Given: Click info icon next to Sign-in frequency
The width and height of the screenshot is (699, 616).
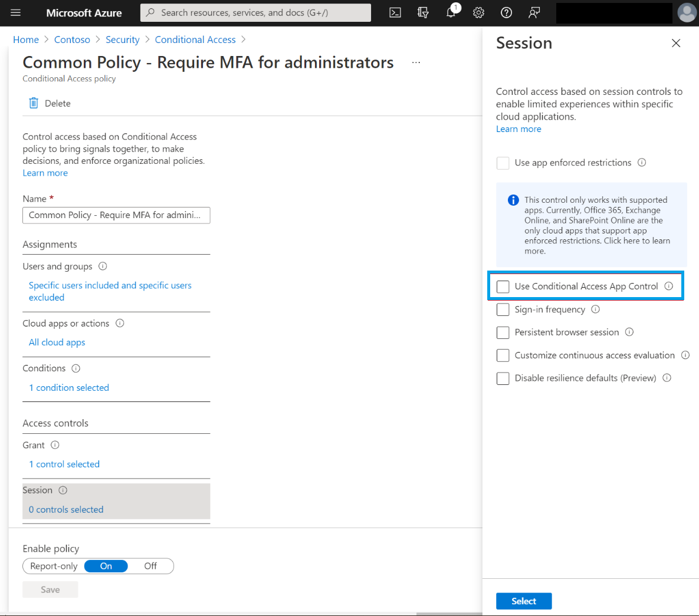Looking at the screenshot, I should click(596, 309).
